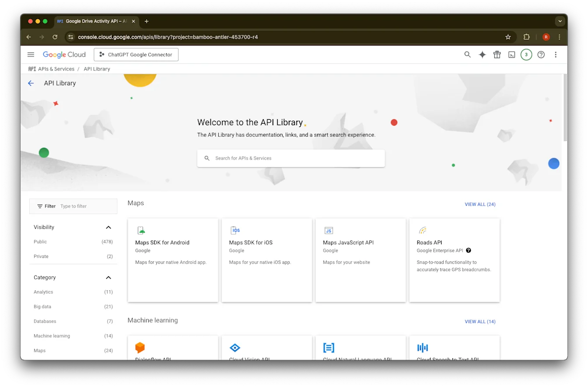Go back using API Library arrow
The width and height of the screenshot is (588, 387).
point(31,83)
